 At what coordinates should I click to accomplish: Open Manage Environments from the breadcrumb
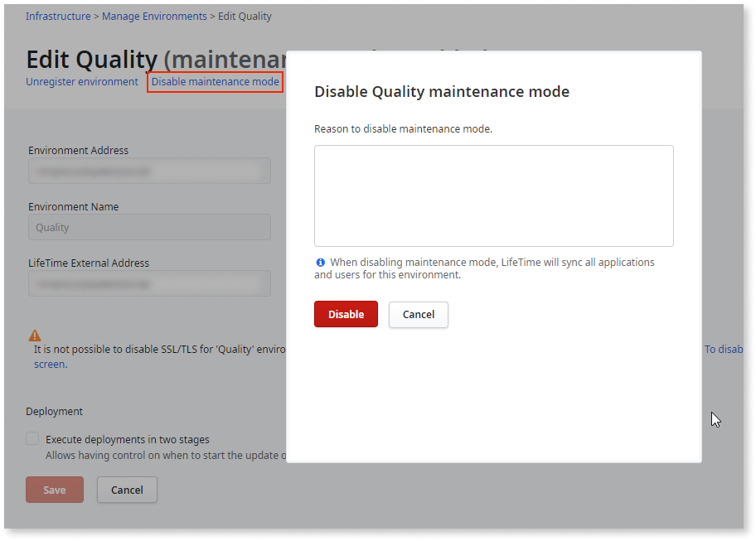coord(154,16)
